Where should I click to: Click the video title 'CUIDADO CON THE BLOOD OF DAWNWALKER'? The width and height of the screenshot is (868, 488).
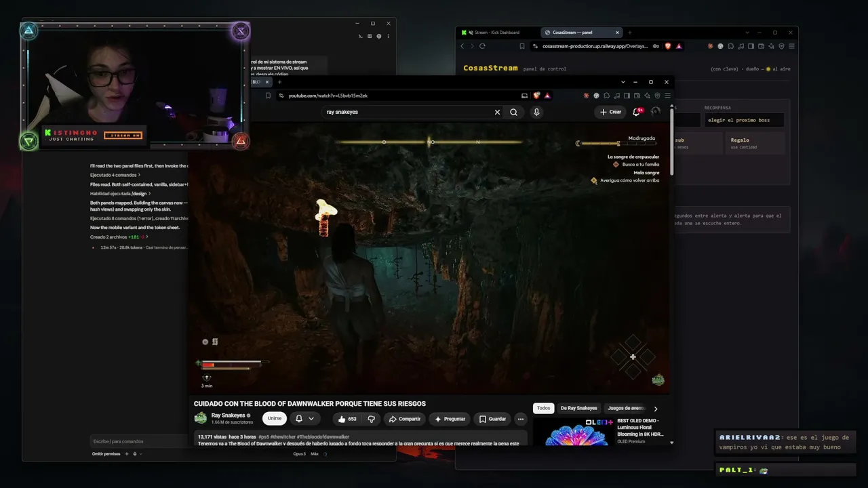[310, 404]
